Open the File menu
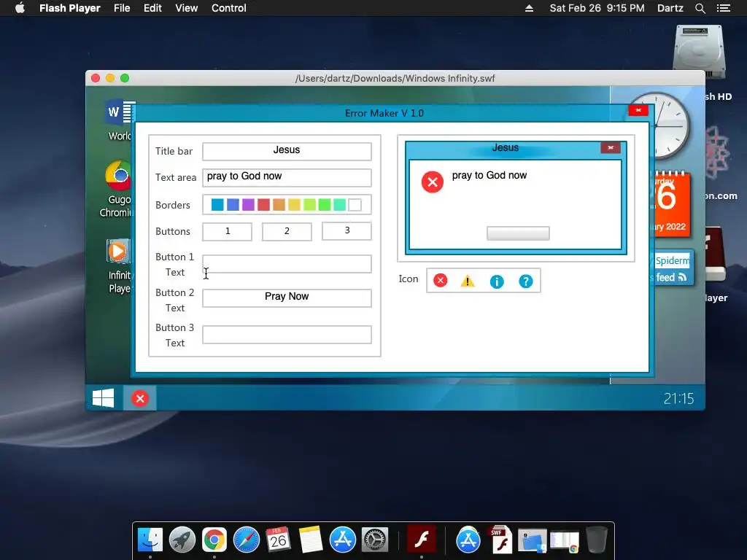The width and height of the screenshot is (747, 560). 122,8
